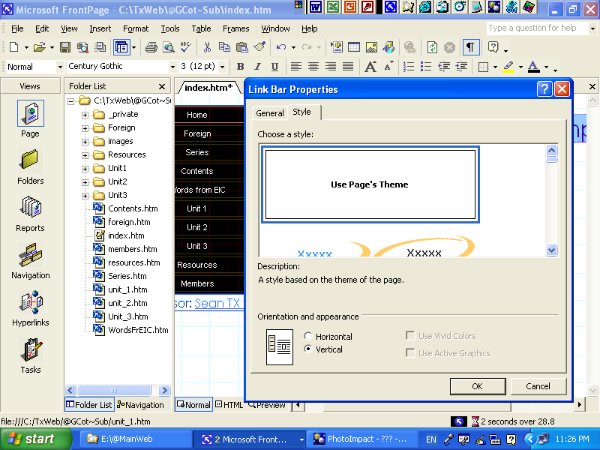Click the Help question mark in dialog
Image resolution: width=600 pixels, height=450 pixels.
coord(545,89)
